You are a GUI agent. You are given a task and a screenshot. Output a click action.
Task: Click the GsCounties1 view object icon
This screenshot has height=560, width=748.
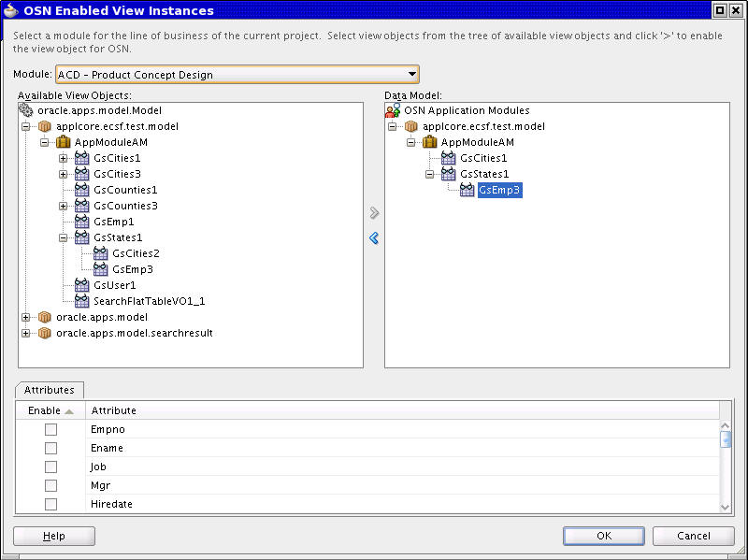point(81,190)
